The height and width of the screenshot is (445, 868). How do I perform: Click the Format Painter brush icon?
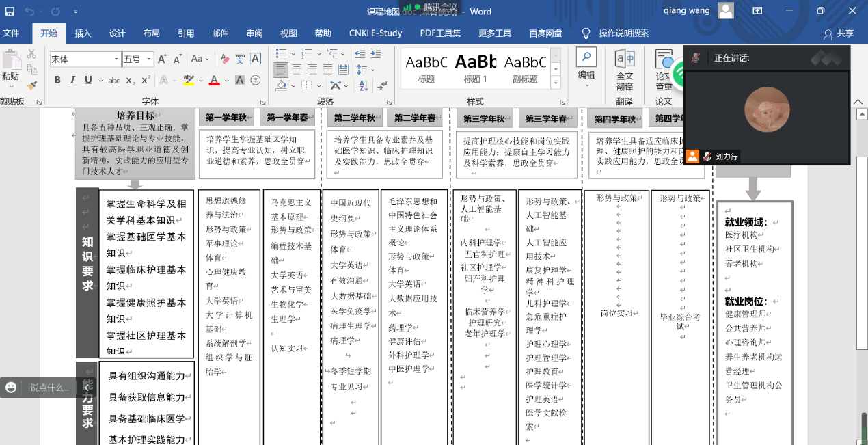point(31,85)
